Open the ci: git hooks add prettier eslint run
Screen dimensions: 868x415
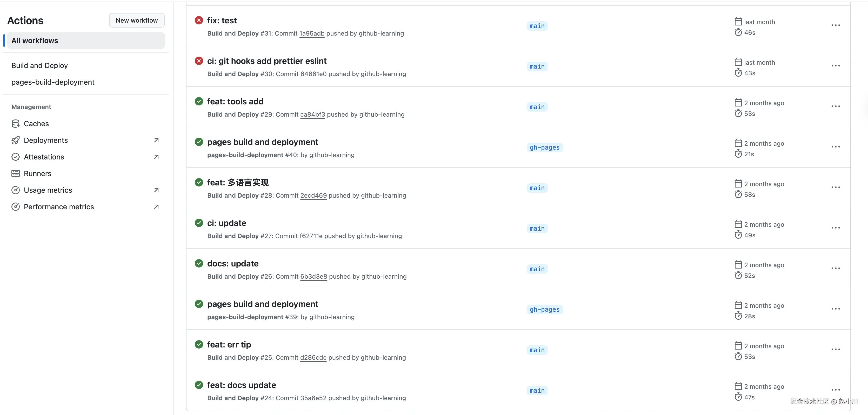point(266,61)
